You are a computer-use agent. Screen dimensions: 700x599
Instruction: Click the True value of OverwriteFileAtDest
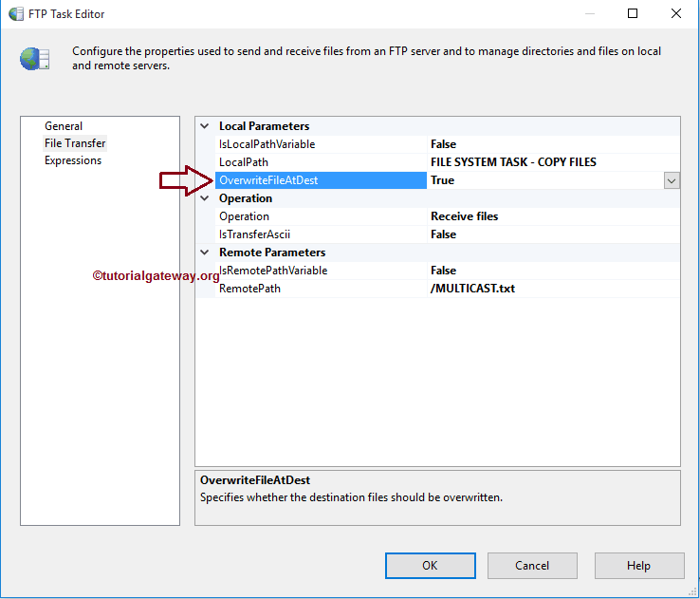[442, 180]
